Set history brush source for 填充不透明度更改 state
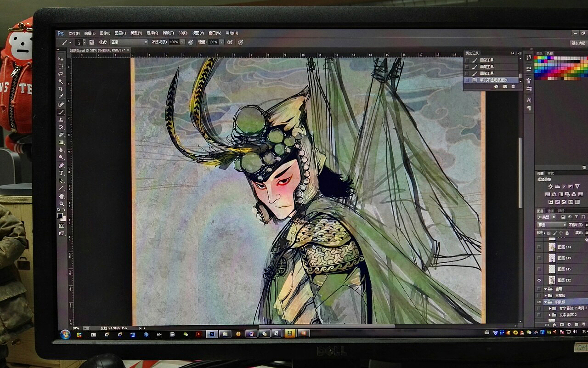Screen dimensions: 588x368 467,80
